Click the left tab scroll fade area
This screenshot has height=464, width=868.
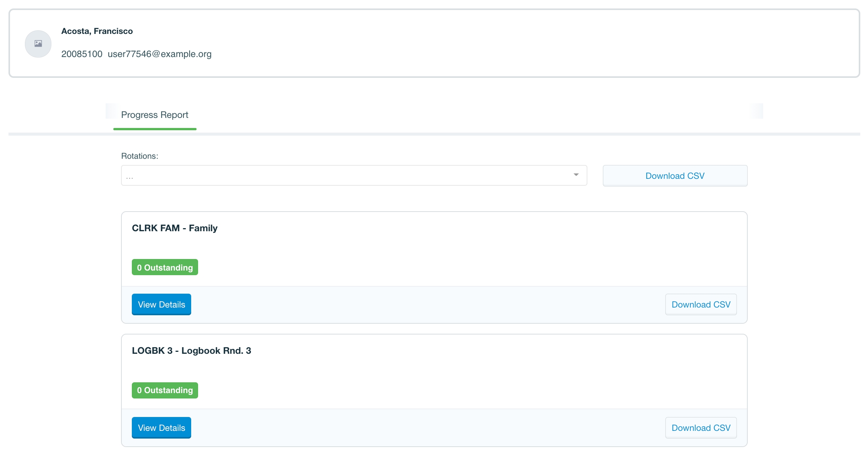112,111
